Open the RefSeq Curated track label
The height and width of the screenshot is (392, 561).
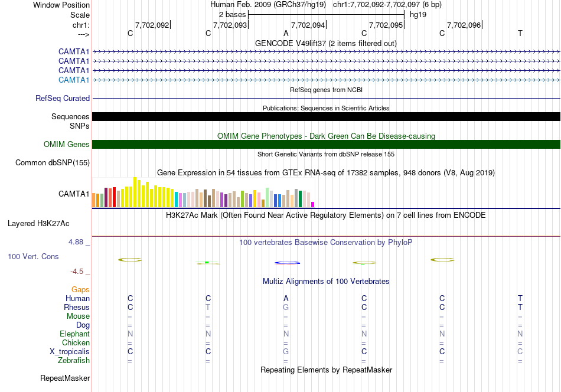[x=62, y=98]
